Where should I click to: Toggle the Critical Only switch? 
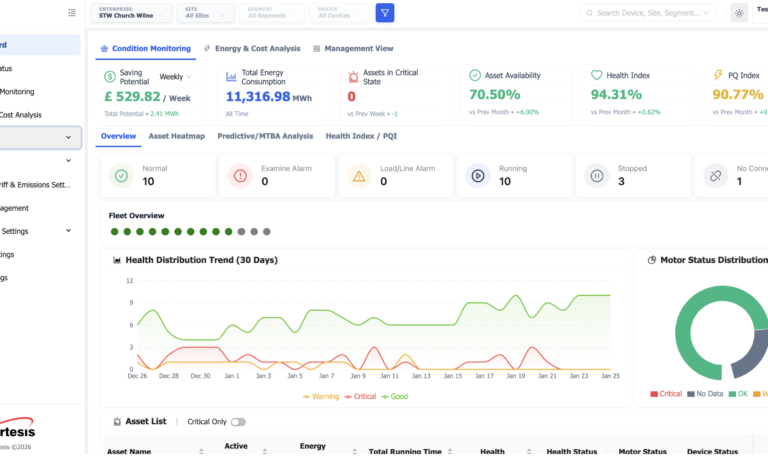(238, 422)
